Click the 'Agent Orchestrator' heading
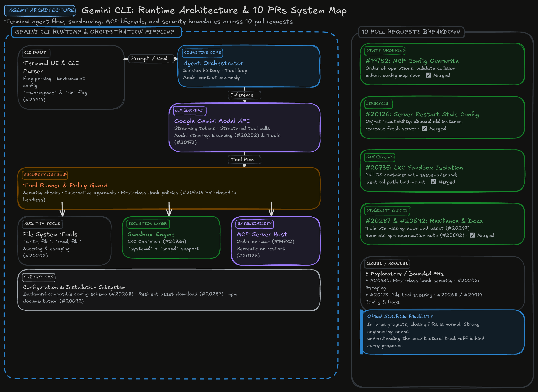The image size is (538, 392). 213,63
